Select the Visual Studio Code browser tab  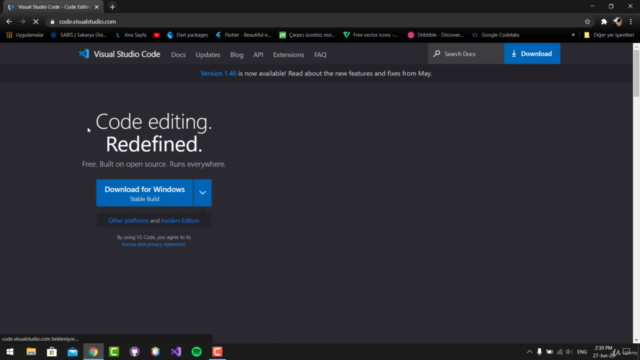[52, 7]
